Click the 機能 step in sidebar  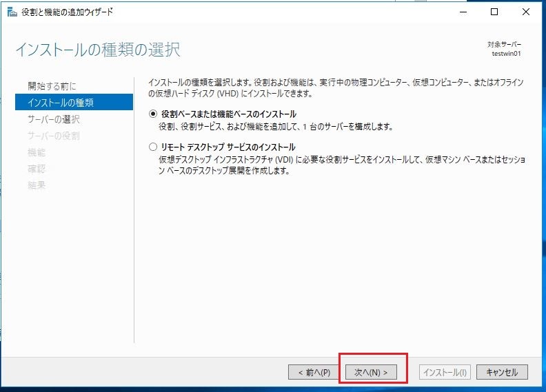point(37,152)
